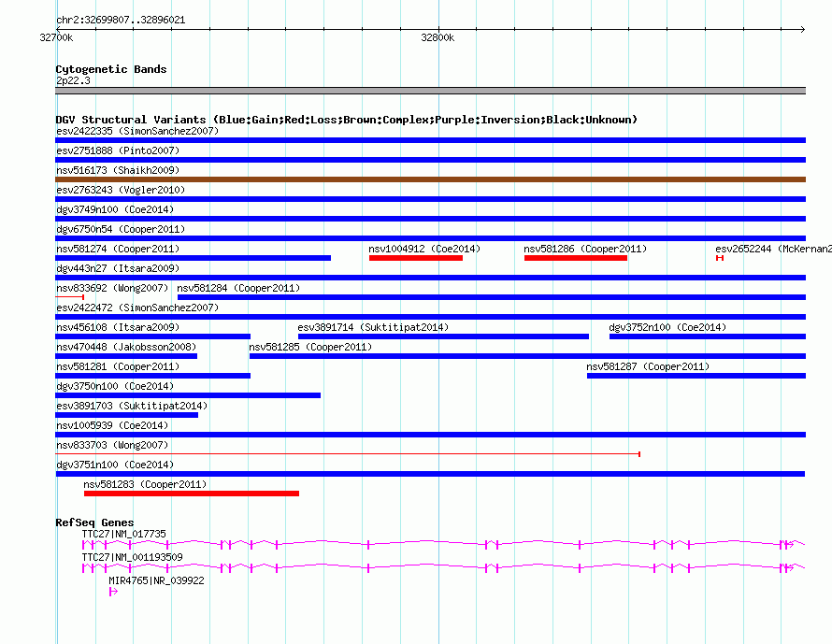
Task: Click the esv2422335 (SimonSanchez2007) variant bar
Action: (430, 140)
